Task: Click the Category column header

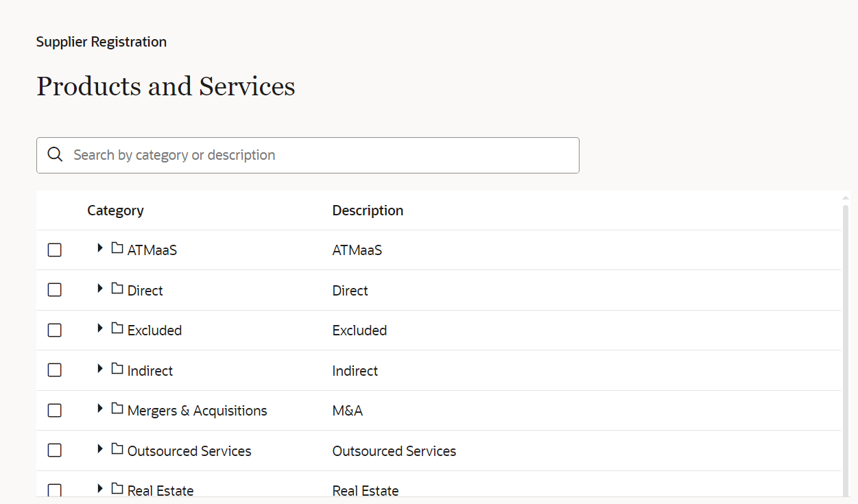Action: [115, 211]
